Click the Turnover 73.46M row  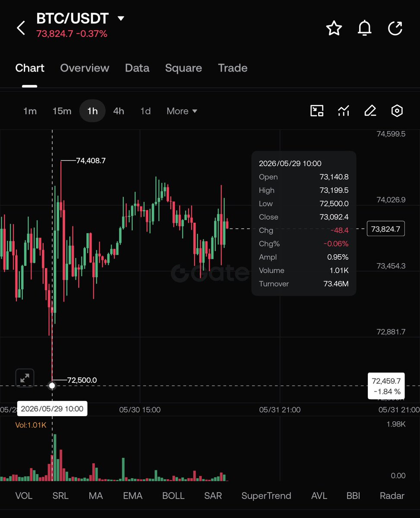pyautogui.click(x=303, y=284)
